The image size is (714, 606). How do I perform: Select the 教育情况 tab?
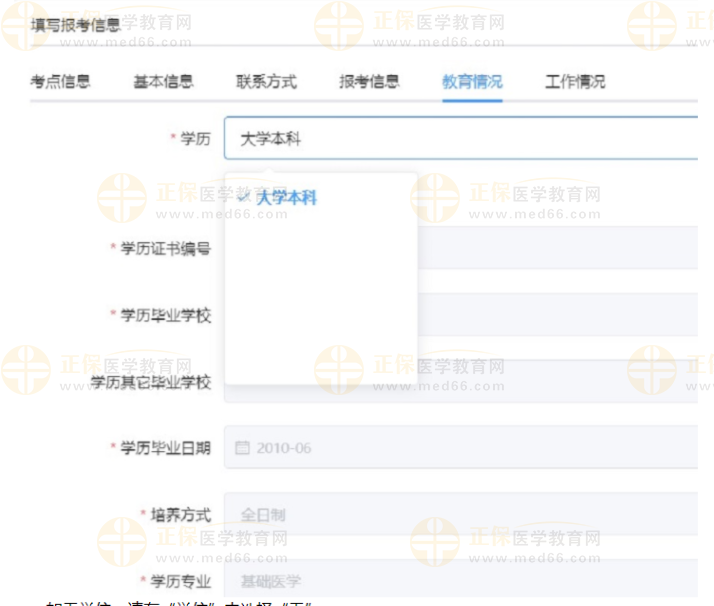(x=472, y=82)
